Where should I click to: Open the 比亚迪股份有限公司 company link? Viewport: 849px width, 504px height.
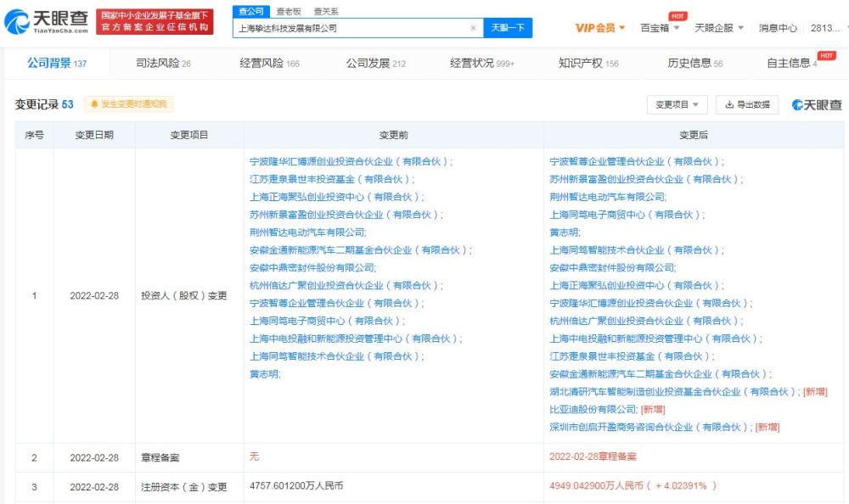(592, 410)
